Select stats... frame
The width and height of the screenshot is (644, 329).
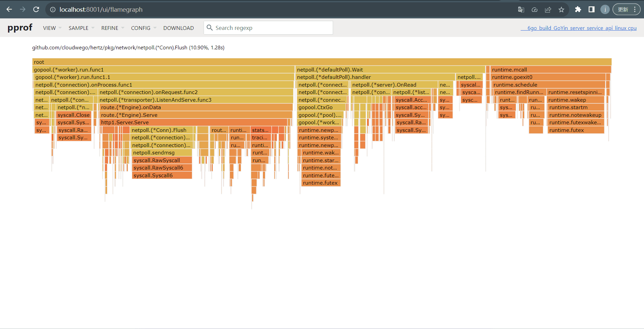click(x=261, y=130)
